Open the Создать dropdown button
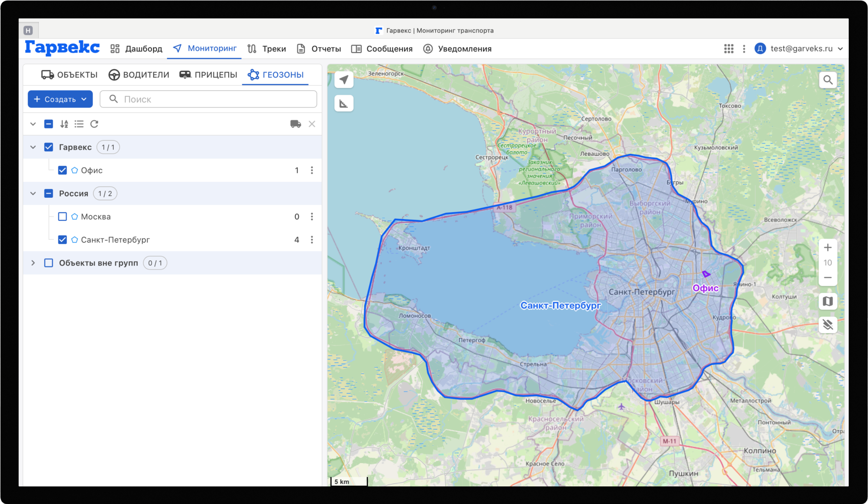Screen dimensions: 868x504 tap(60, 99)
